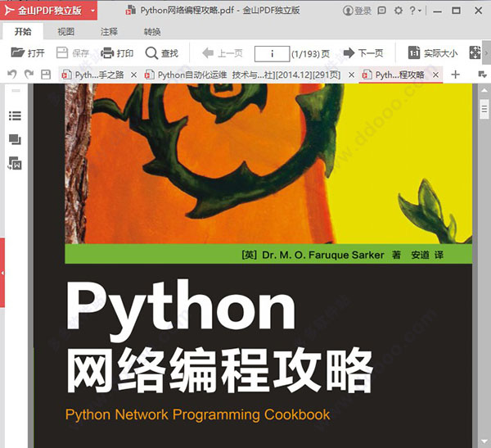
Task: Open 查找 search tool
Action: point(162,53)
